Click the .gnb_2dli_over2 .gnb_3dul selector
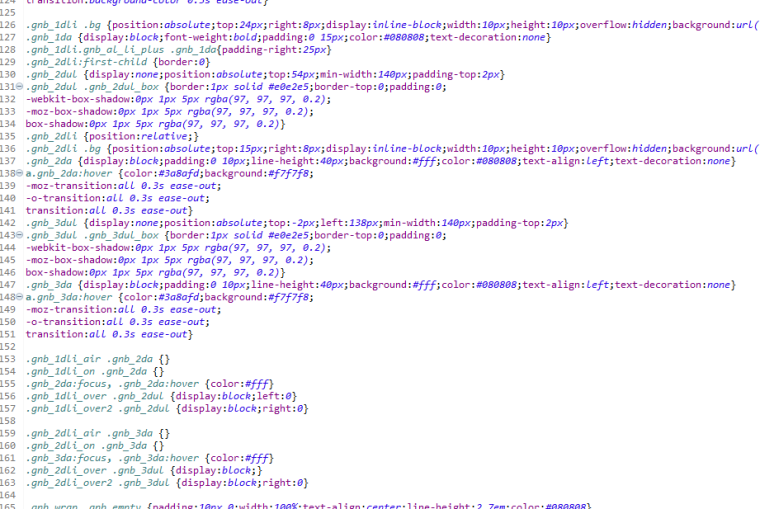760x509 pixels. click(97, 483)
